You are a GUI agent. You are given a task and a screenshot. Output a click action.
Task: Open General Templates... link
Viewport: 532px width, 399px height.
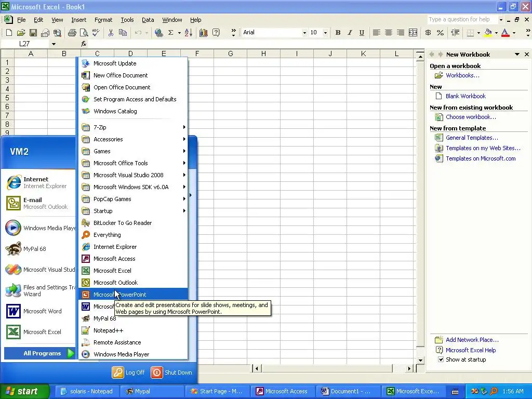472,138
